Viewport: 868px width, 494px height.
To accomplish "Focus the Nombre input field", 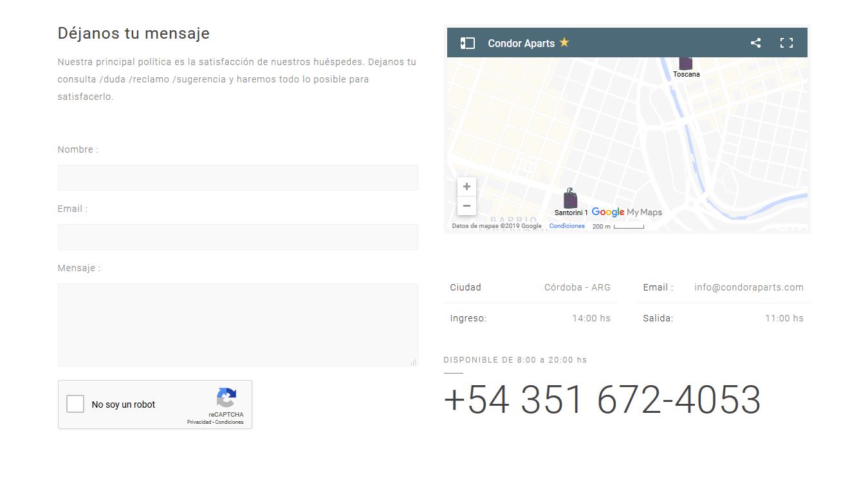I will point(238,178).
